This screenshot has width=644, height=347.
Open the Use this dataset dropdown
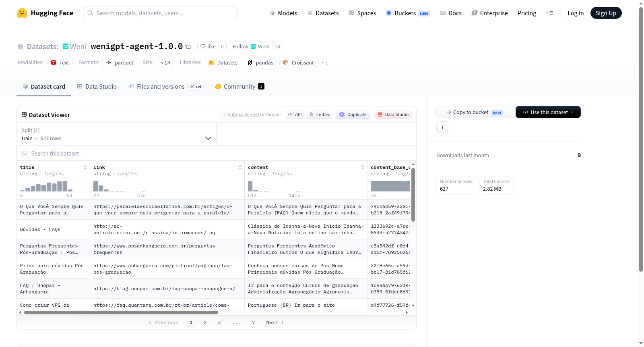[x=548, y=112]
